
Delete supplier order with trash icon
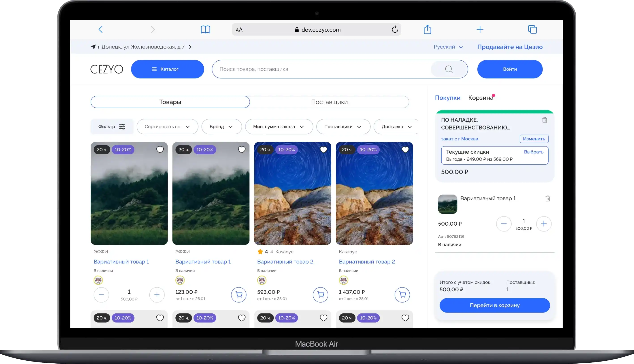tap(545, 120)
